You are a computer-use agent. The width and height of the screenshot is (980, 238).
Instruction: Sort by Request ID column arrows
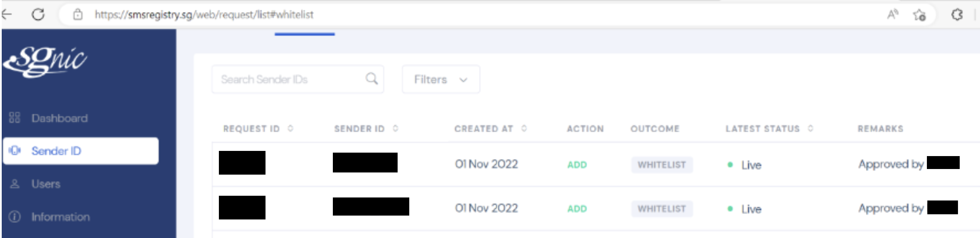click(x=291, y=128)
